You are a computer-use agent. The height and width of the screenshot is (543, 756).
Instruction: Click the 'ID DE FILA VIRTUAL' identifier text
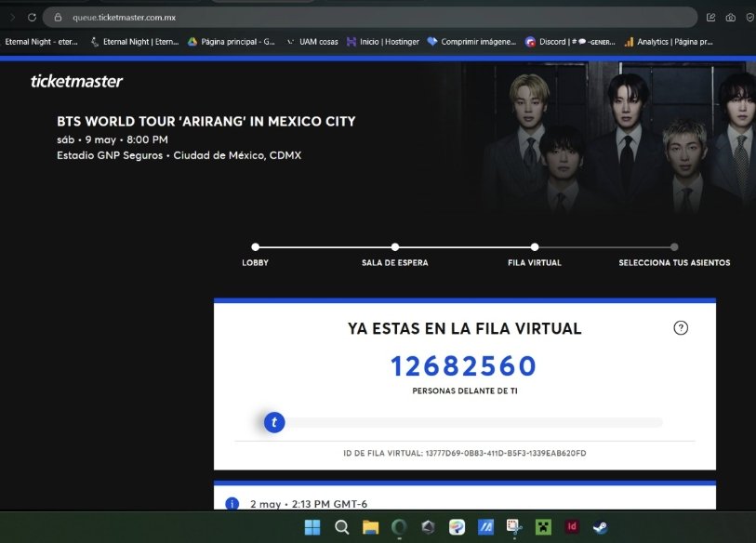pyautogui.click(x=465, y=454)
